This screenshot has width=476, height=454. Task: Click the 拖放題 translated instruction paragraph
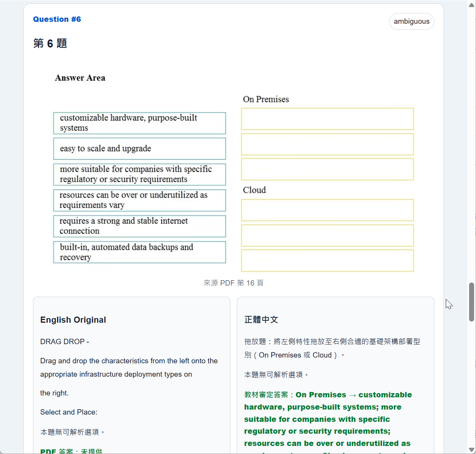point(332,348)
